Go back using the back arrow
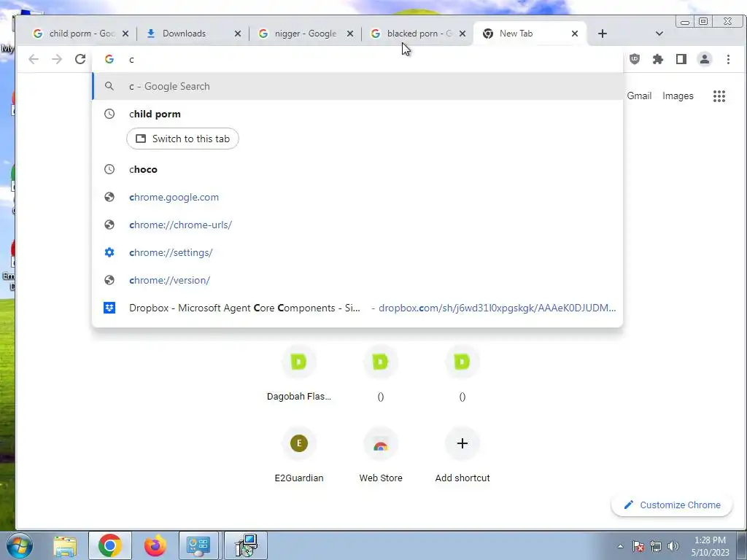 (x=34, y=59)
